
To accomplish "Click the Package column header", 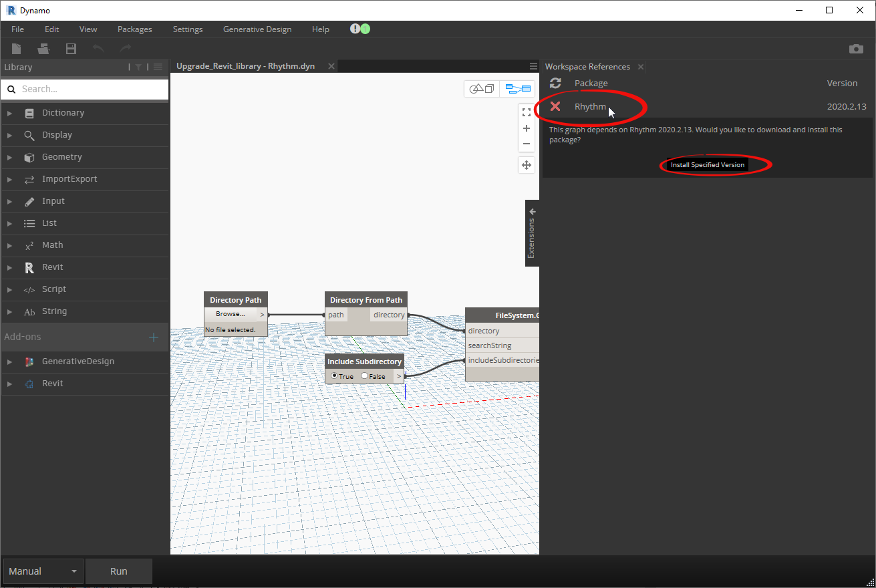I will click(591, 84).
